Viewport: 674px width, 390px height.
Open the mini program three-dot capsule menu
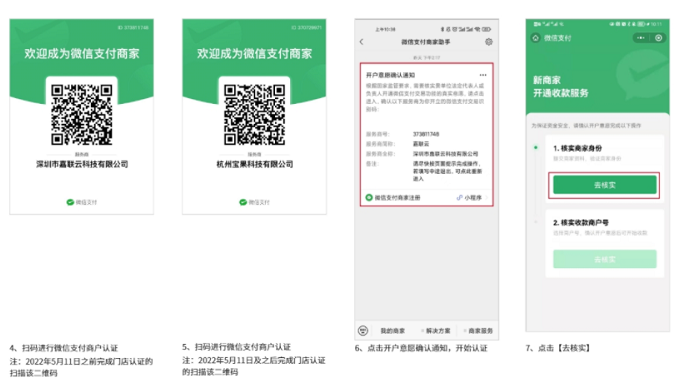click(x=640, y=38)
